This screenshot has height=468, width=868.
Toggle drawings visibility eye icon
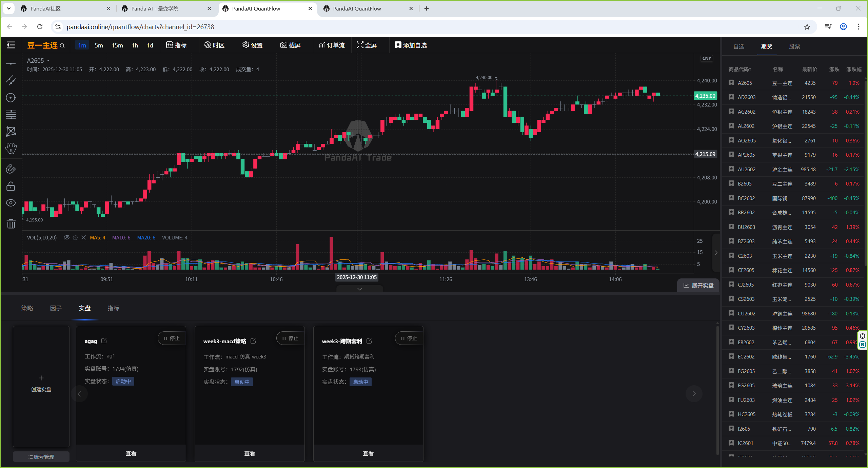point(11,203)
